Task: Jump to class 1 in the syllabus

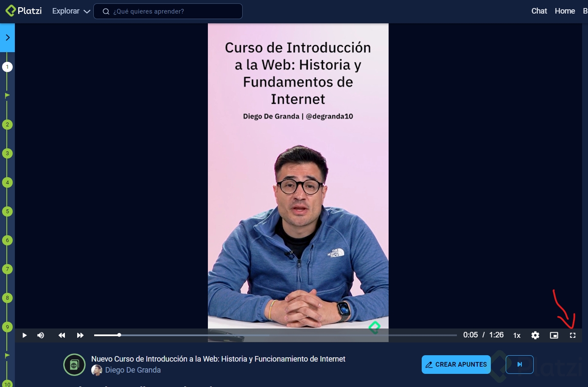Action: pos(7,67)
